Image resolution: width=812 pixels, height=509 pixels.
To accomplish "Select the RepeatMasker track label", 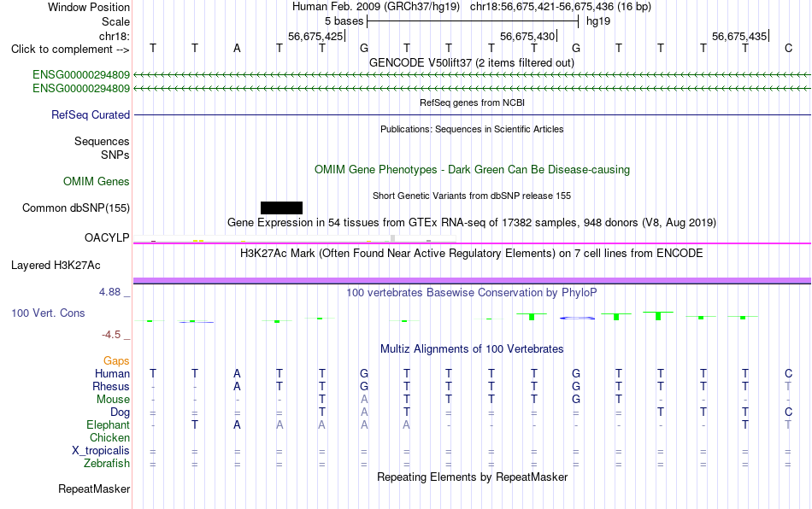I will click(x=94, y=489).
